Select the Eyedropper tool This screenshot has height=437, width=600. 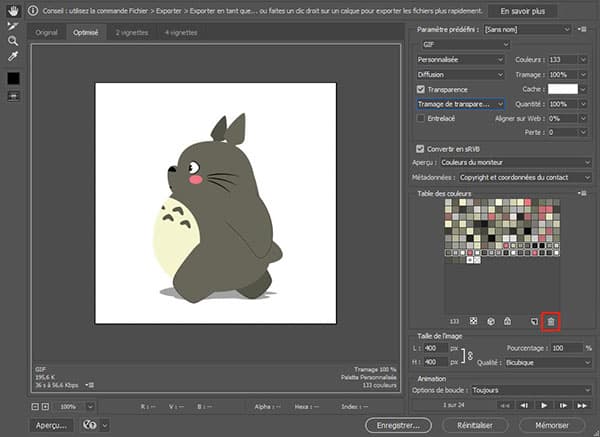13,56
